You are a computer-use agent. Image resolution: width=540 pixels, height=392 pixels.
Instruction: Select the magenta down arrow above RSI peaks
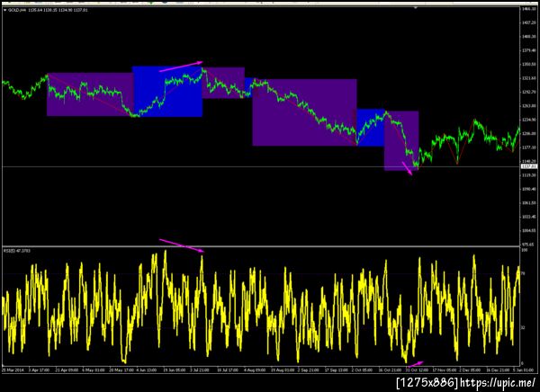coord(182,245)
